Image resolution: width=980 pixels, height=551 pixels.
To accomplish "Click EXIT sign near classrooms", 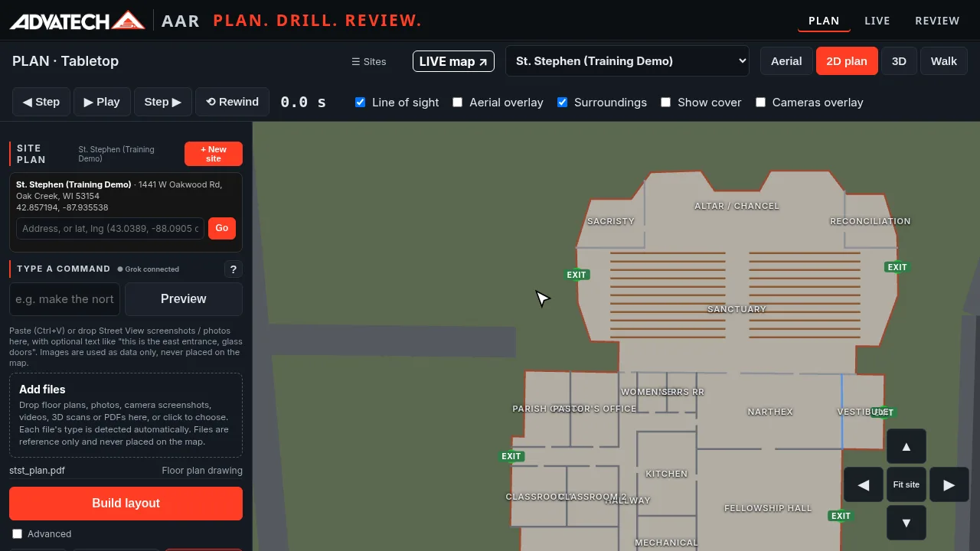I will 511,456.
